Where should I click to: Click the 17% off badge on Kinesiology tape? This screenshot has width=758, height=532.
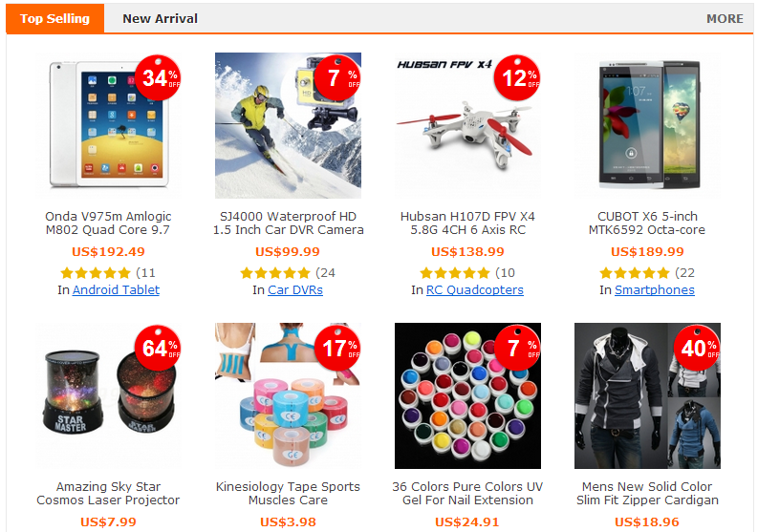pos(337,348)
